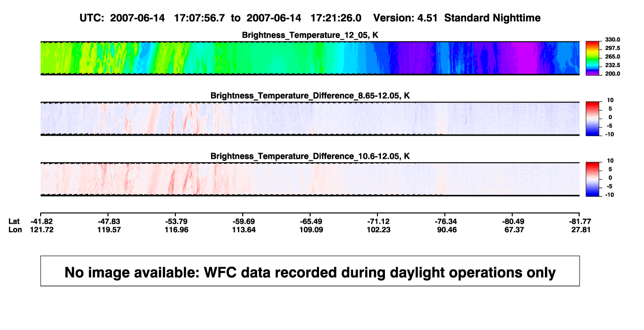Click the 330.0 maximum scale value
The width and height of the screenshot is (644, 330).
(x=612, y=40)
